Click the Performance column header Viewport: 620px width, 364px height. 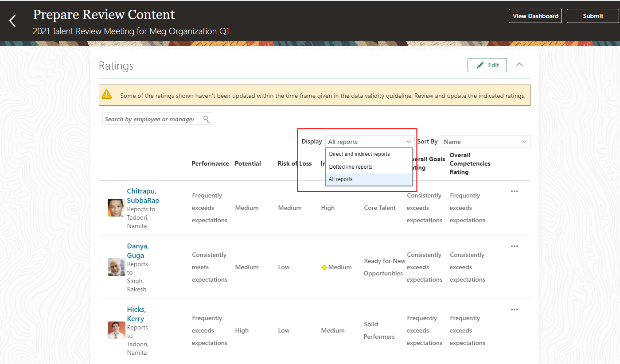tap(210, 163)
